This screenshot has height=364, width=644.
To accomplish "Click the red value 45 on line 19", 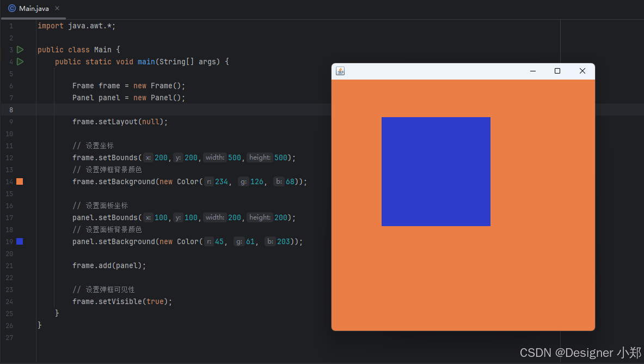I will tap(219, 241).
